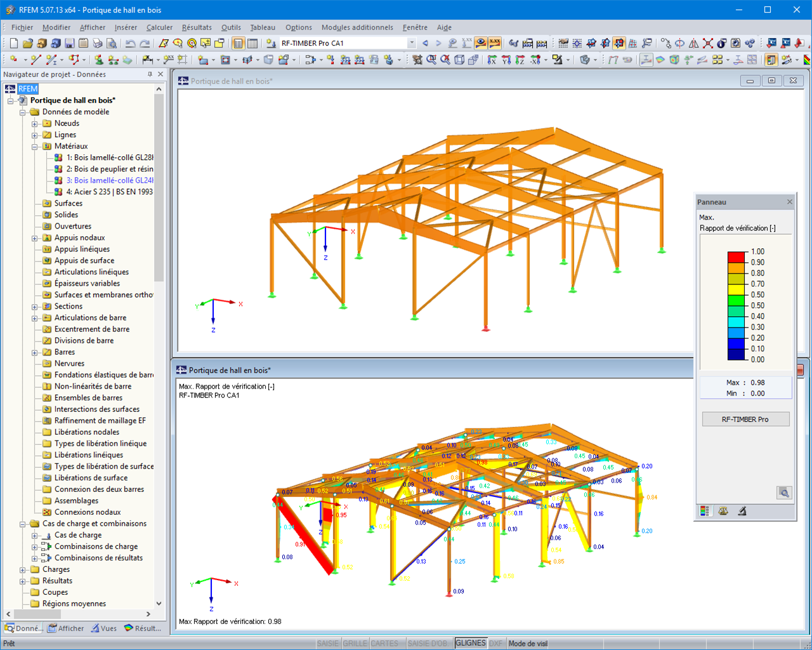Viewport: 812px width, 650px height.
Task: Go to the next load case arrow
Action: [x=438, y=43]
